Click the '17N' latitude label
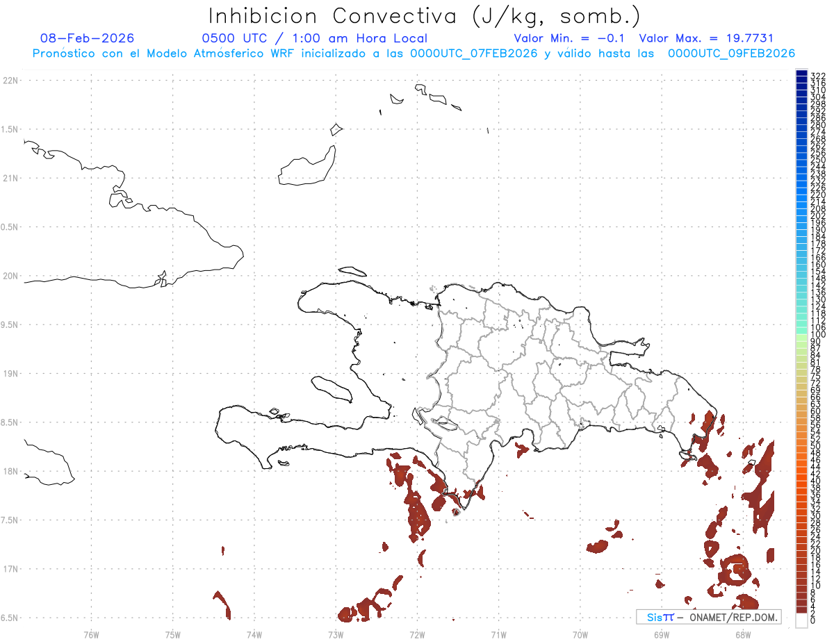 coord(10,569)
